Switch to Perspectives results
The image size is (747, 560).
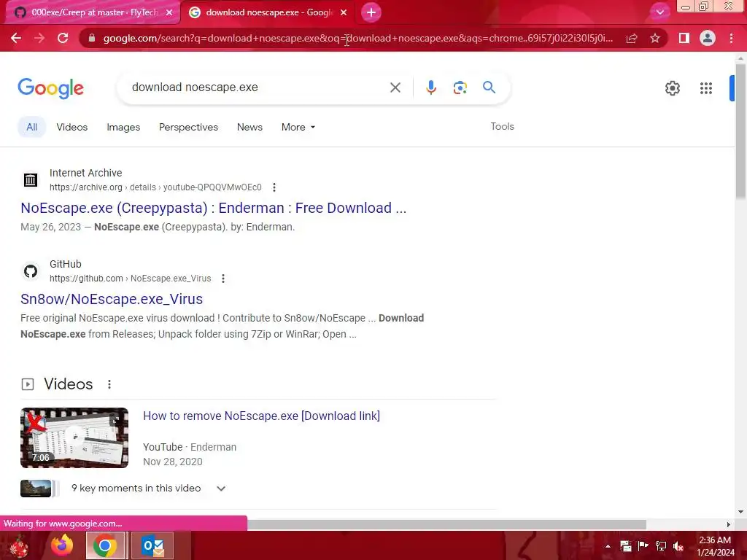point(188,127)
